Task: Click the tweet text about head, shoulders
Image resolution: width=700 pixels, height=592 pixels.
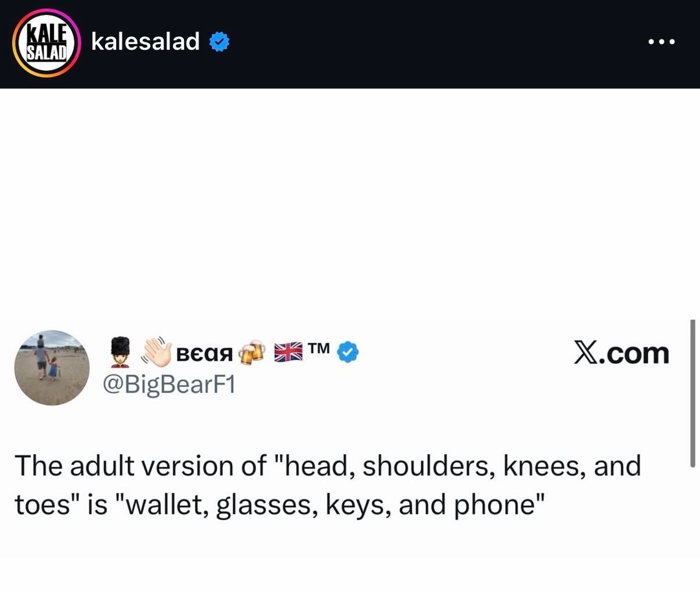Action: (x=328, y=466)
